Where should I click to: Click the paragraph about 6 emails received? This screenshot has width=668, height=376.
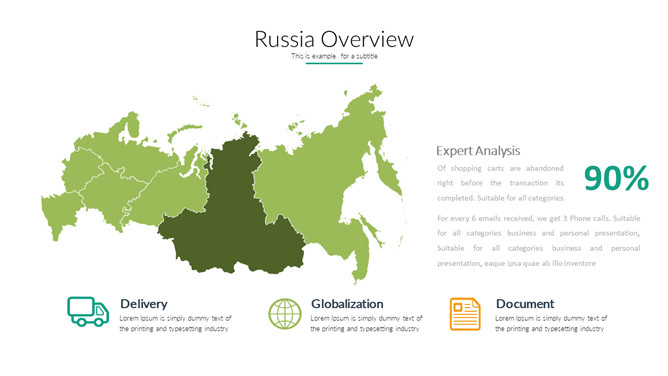[538, 241]
